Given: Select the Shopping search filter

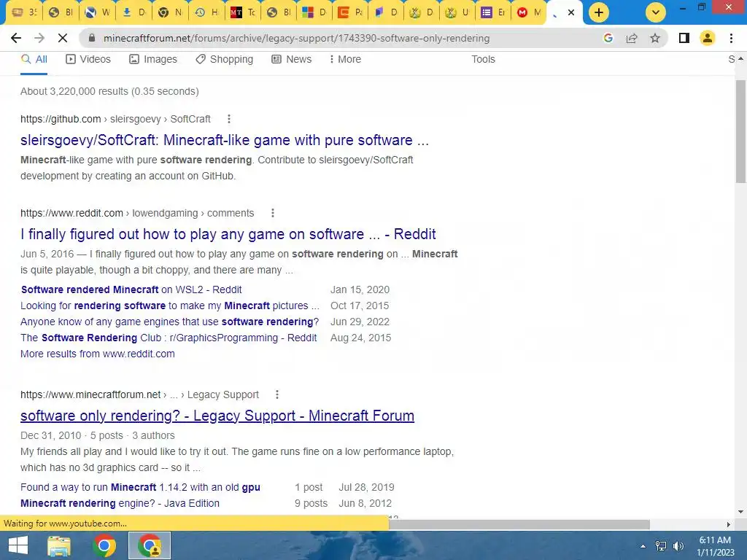Looking at the screenshot, I should pos(225,60).
